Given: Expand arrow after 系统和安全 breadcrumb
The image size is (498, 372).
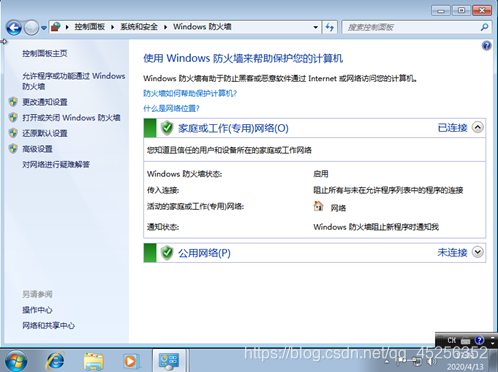Looking at the screenshot, I should tap(165, 27).
